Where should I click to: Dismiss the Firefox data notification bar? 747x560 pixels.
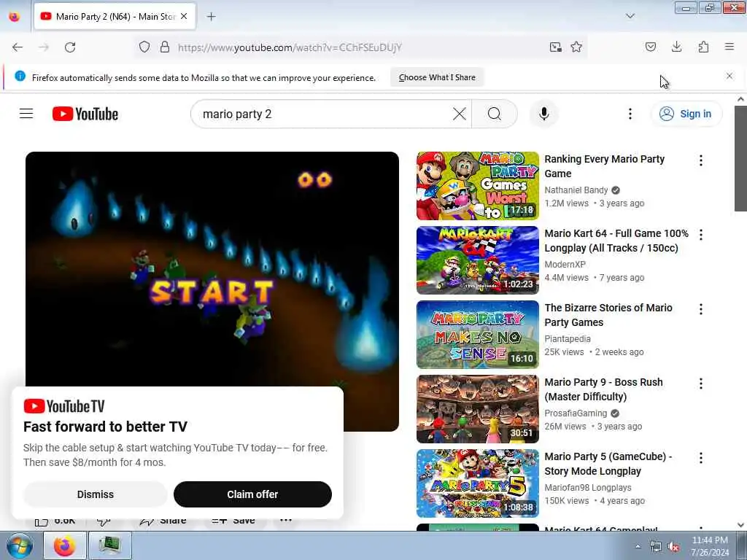pyautogui.click(x=729, y=76)
